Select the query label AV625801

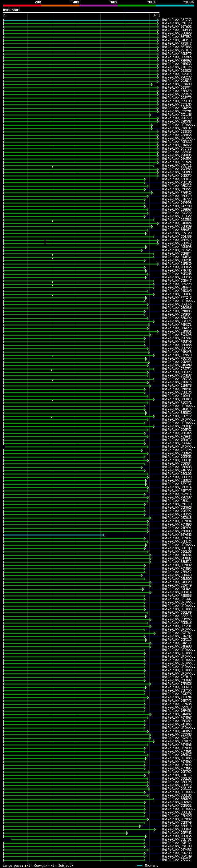(11, 10)
